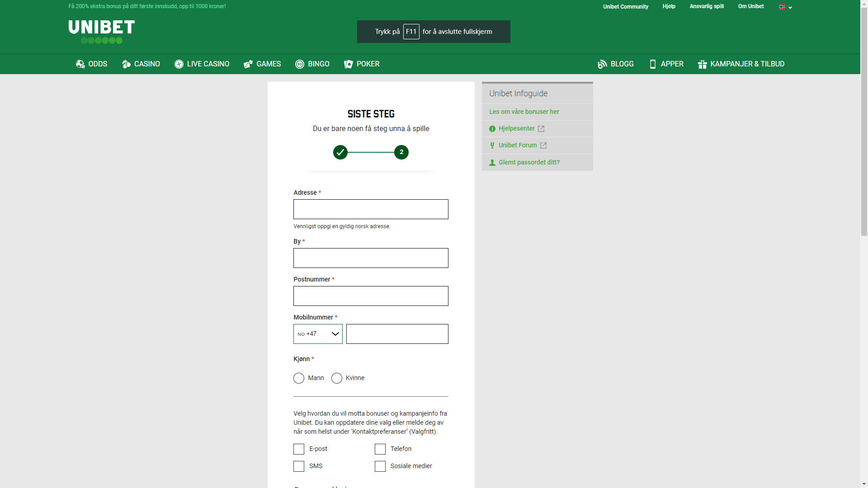This screenshot has width=868, height=488.
Task: Open Glemt passordet ditt link
Action: pyautogui.click(x=529, y=162)
